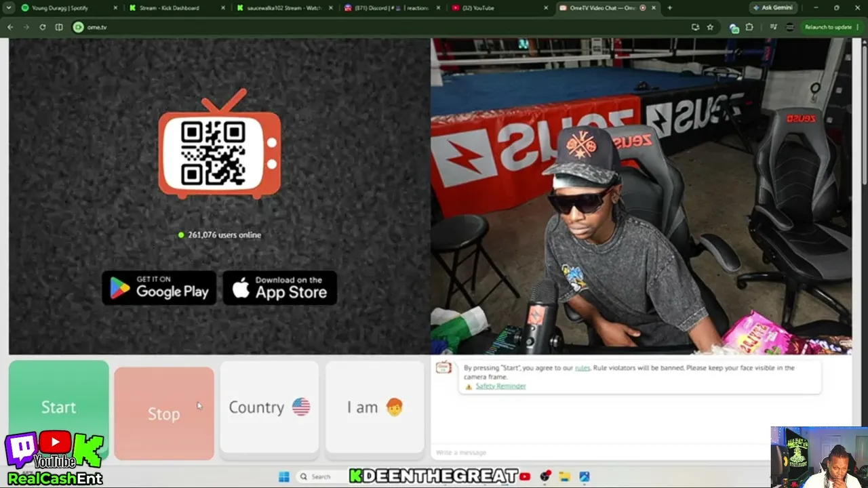The image size is (868, 488).
Task: Go back to the previous page
Action: tap(10, 27)
